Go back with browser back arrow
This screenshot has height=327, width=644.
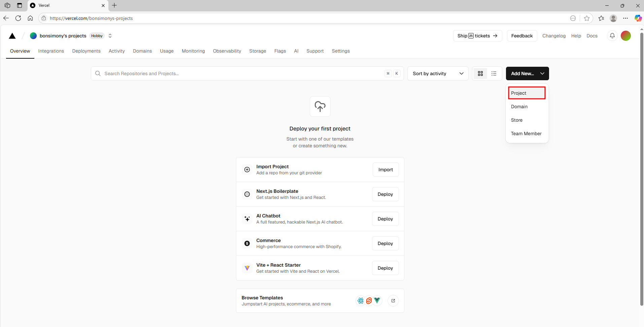point(6,18)
